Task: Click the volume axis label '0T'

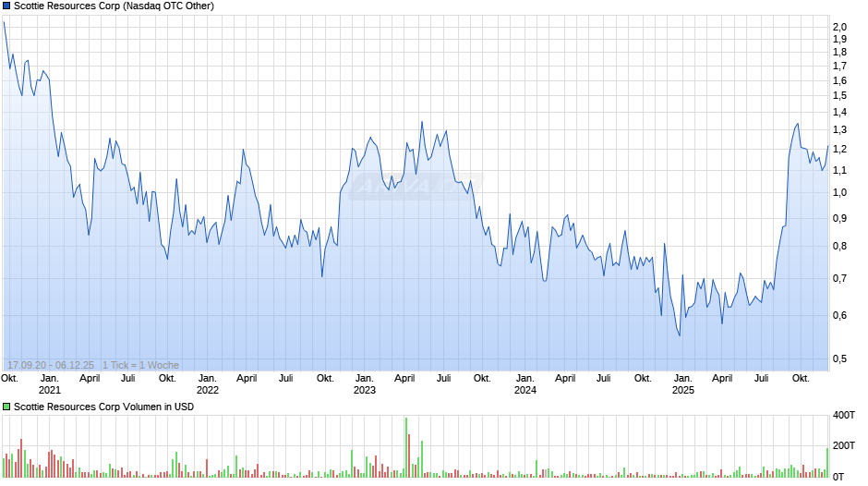Action: click(838, 477)
